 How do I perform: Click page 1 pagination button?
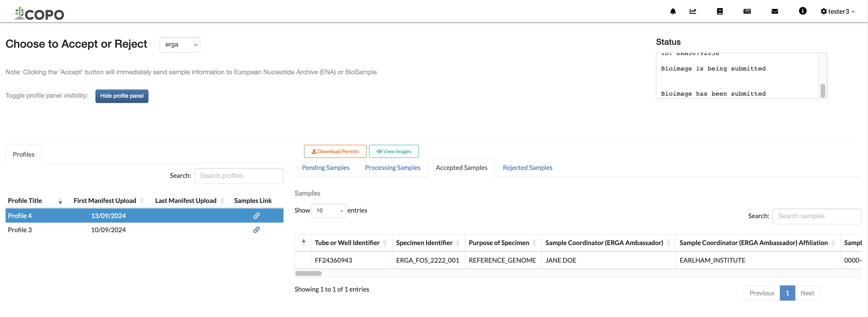click(787, 293)
